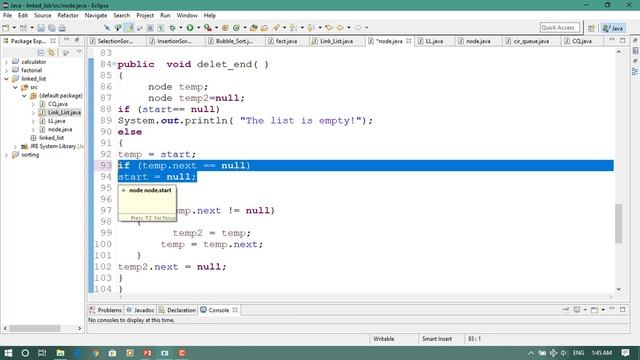Open the Window menu
Screen dimensions: 640x360
pos(187,15)
